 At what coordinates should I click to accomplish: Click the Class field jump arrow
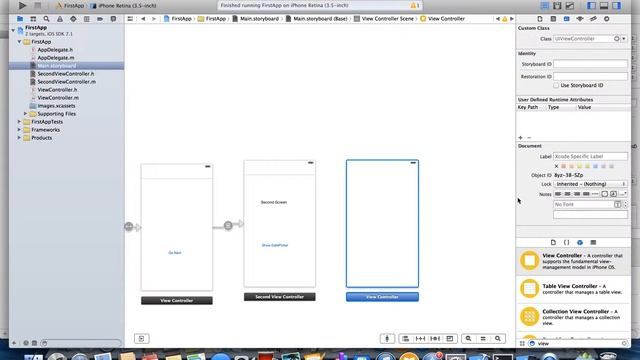(617, 39)
